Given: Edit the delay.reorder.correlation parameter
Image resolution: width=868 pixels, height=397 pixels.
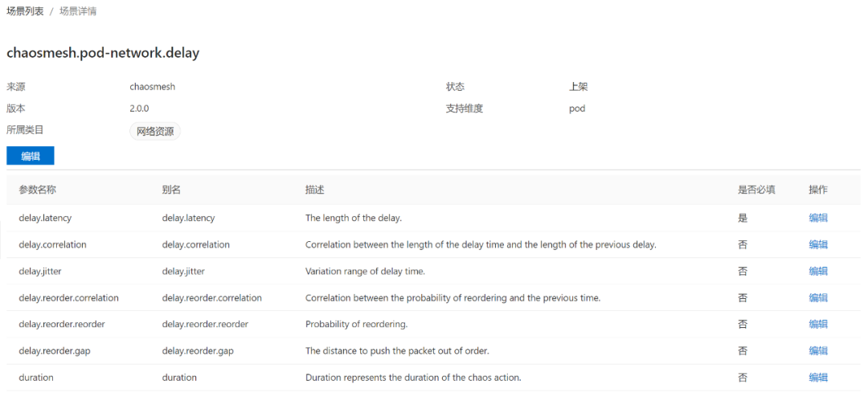Looking at the screenshot, I should click(x=818, y=297).
